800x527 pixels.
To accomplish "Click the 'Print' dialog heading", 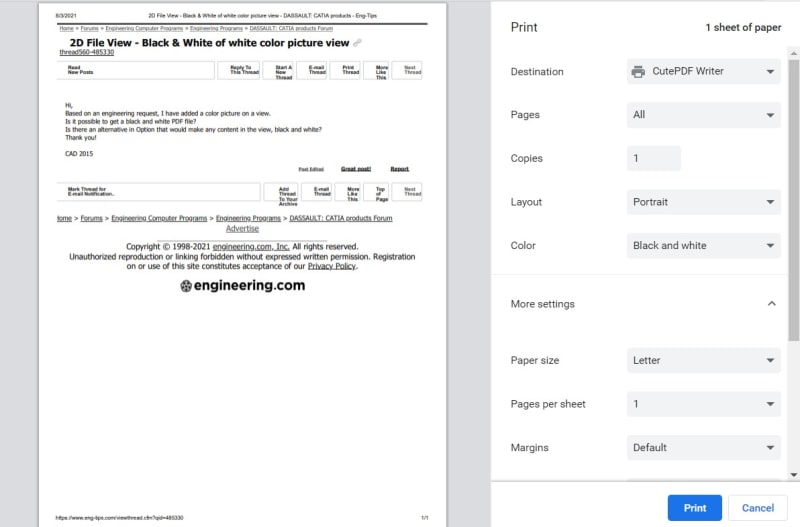I will pos(524,28).
